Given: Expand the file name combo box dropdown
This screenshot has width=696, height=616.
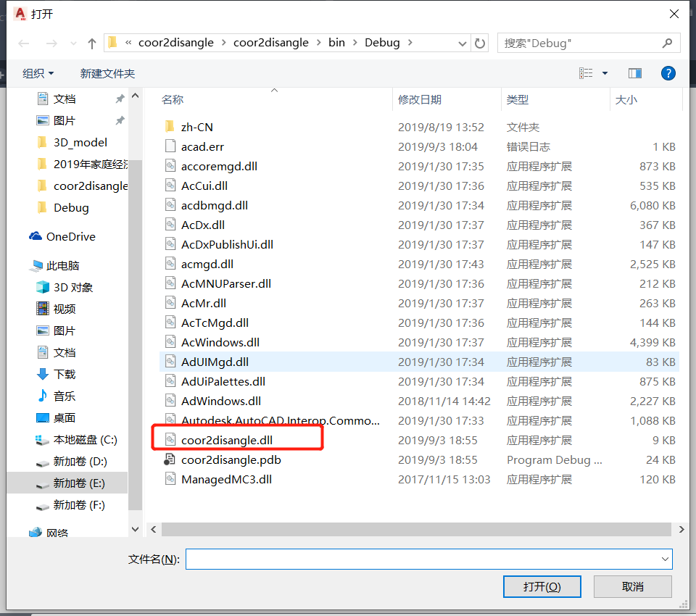Looking at the screenshot, I should coord(667,559).
